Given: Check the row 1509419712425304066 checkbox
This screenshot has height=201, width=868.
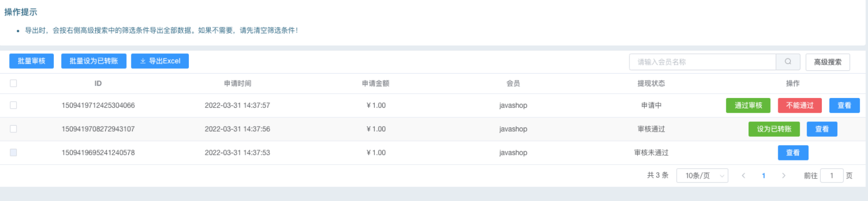Looking at the screenshot, I should [x=13, y=105].
